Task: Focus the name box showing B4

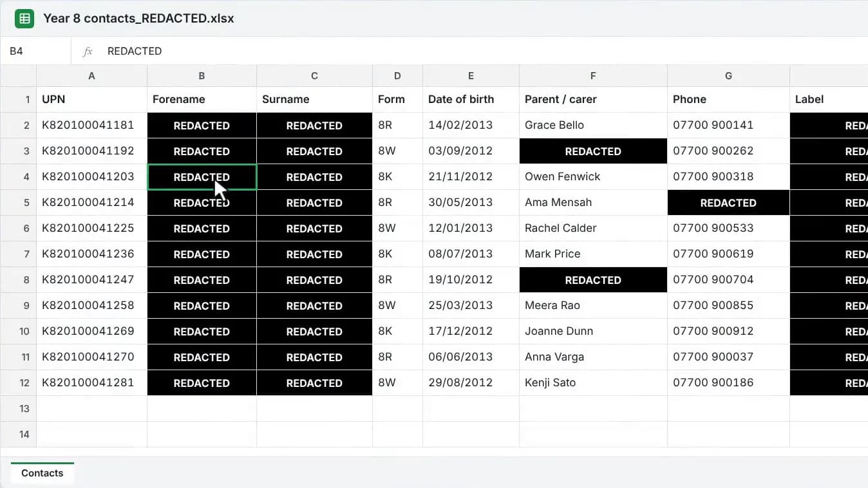Action: (x=35, y=51)
